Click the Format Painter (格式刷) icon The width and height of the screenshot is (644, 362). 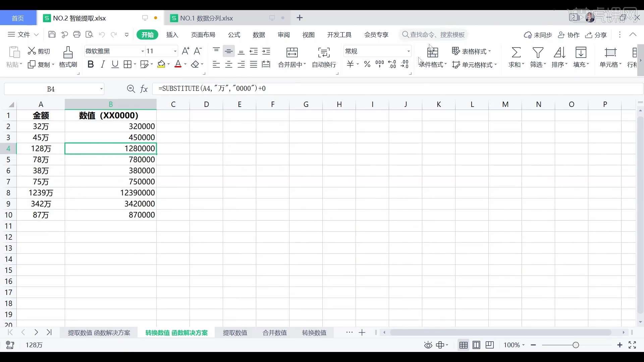pos(68,53)
